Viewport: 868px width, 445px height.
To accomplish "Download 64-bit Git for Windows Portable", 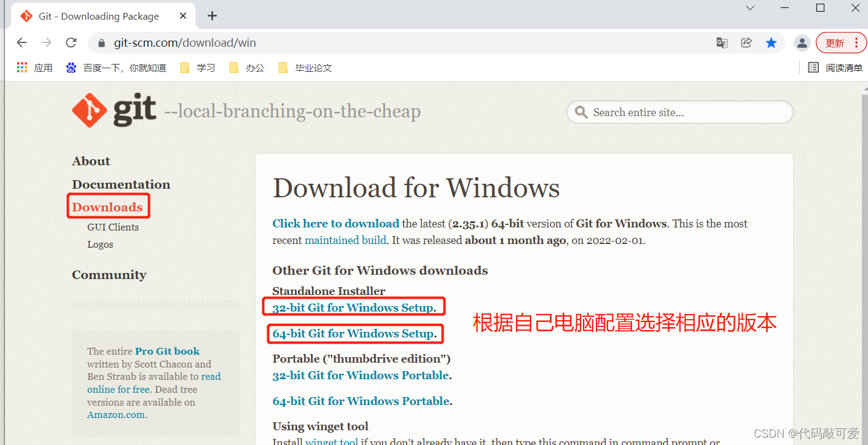I will click(361, 401).
